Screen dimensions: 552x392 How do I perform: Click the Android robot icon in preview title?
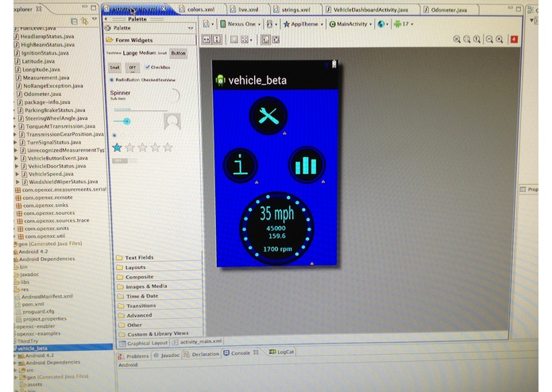220,80
